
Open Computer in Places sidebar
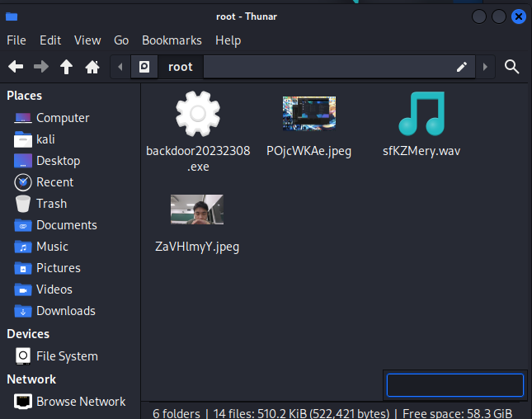click(52, 118)
